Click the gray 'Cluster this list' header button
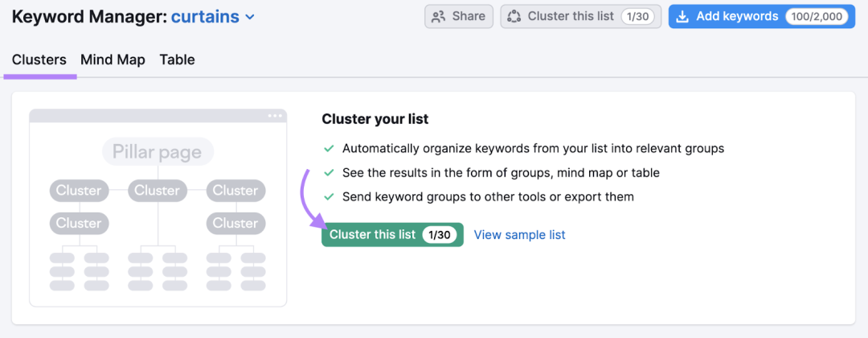 click(581, 17)
